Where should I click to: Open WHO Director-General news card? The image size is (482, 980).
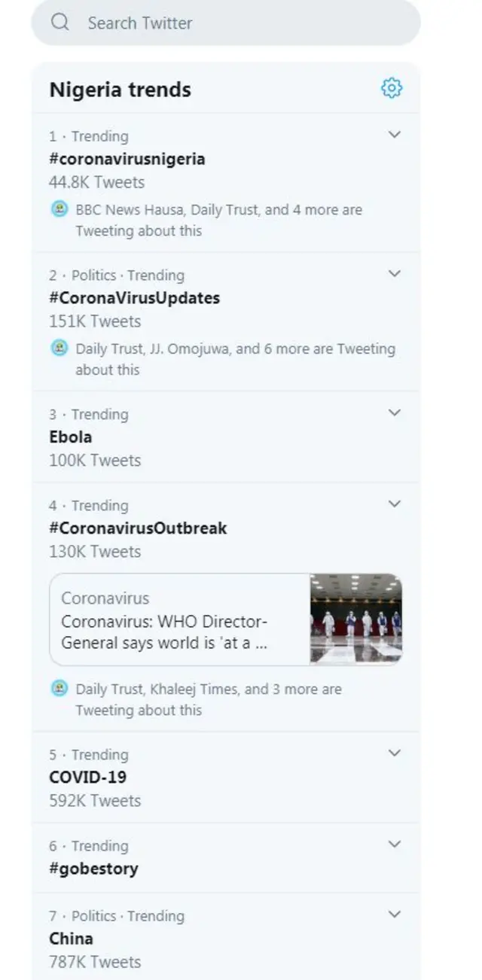coord(181,620)
